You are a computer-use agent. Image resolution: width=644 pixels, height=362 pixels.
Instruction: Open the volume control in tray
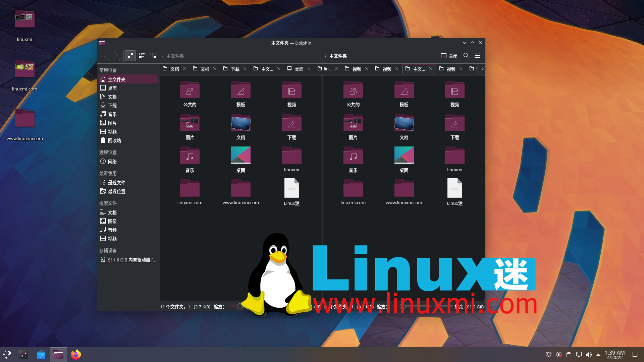coord(589,354)
